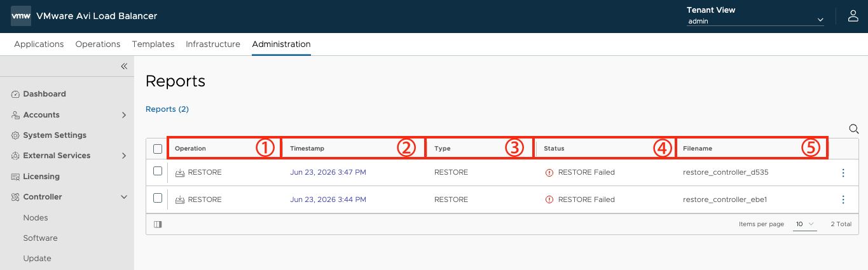Open the Tenant View admin dropdown
Image resolution: width=868 pixels, height=270 pixels.
point(755,21)
